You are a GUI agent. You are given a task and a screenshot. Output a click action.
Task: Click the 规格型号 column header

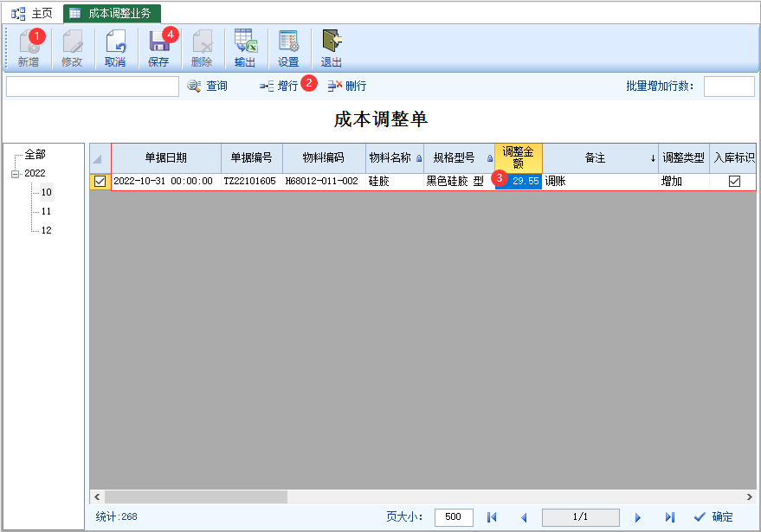click(459, 158)
